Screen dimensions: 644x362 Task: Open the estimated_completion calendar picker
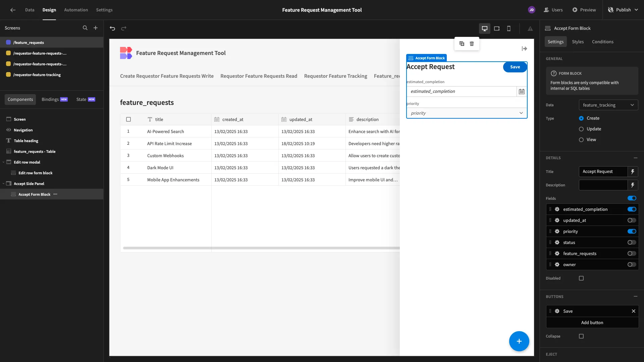522,92
